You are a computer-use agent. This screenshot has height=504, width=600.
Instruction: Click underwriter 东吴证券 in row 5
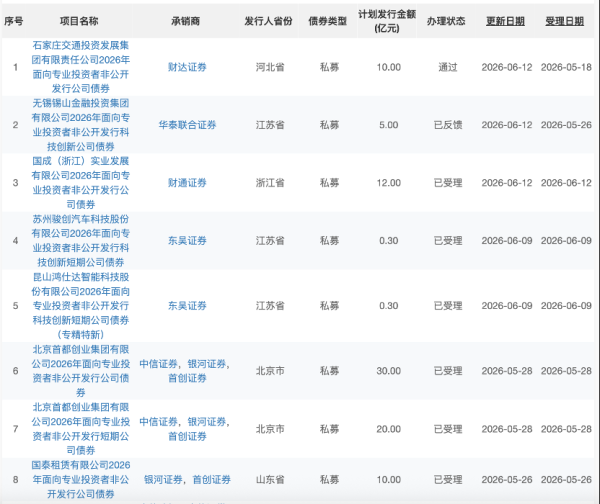click(x=187, y=306)
